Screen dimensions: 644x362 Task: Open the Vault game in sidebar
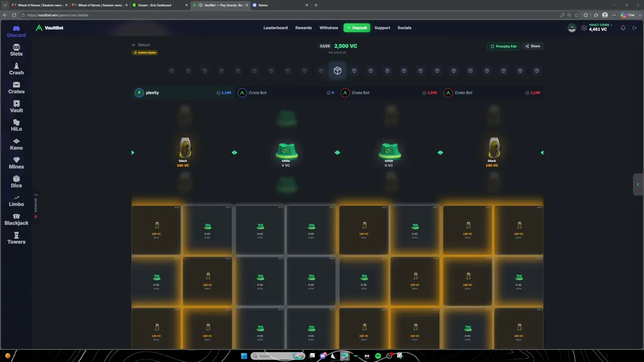pyautogui.click(x=16, y=107)
